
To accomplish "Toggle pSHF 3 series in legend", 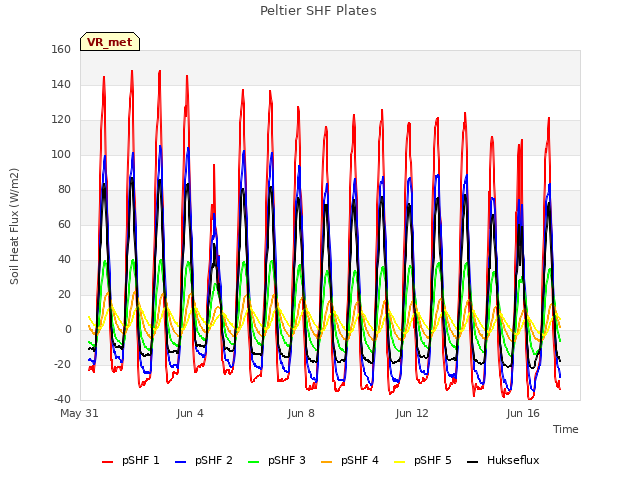I will pyautogui.click(x=277, y=461).
